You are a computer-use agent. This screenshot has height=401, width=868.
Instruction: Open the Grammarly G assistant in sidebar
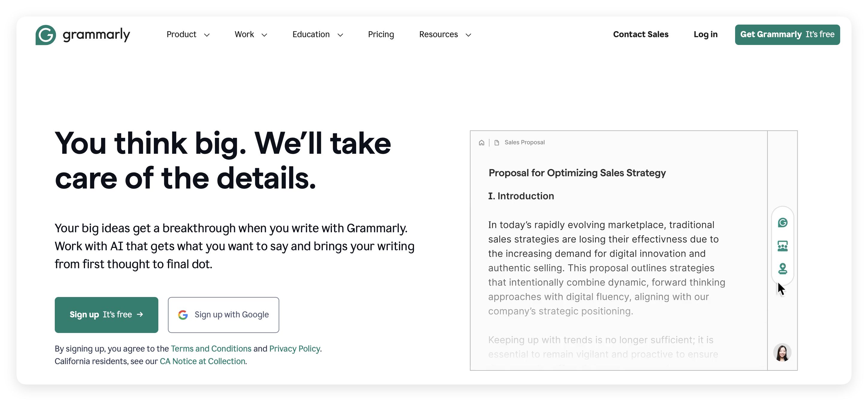tap(782, 223)
